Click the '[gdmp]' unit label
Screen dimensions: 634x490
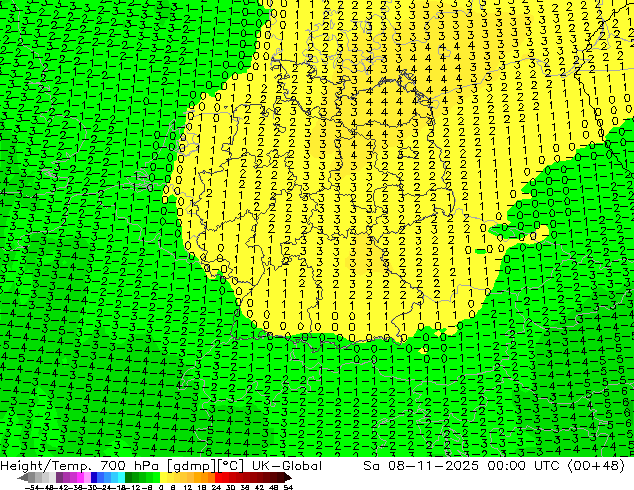[x=190, y=466]
